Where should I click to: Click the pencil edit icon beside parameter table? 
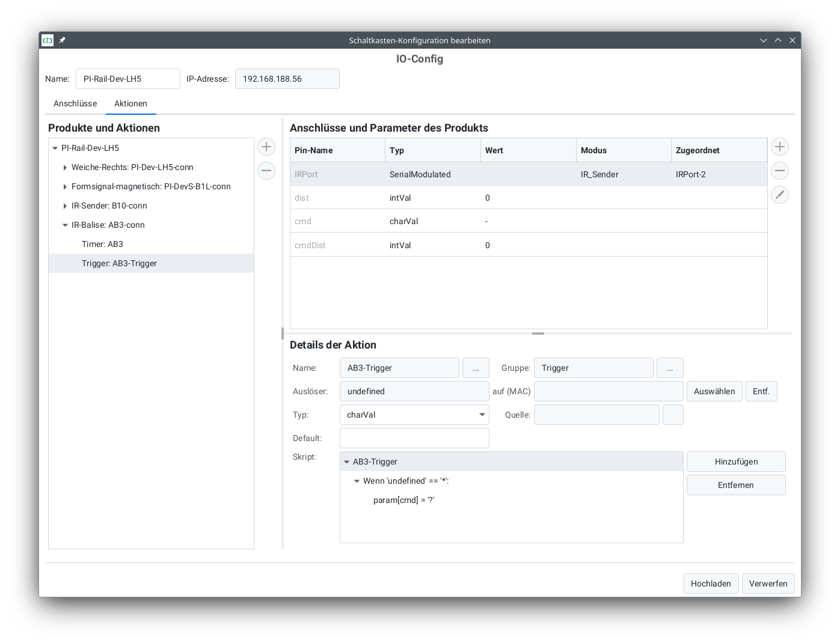(779, 195)
